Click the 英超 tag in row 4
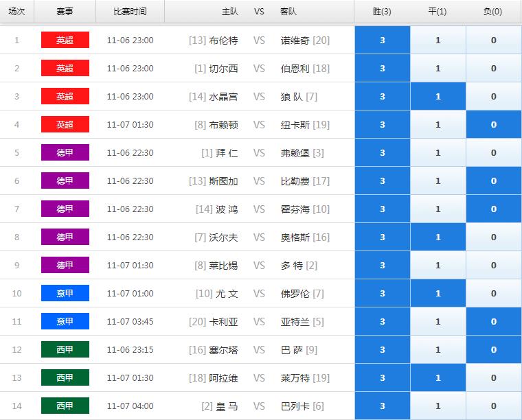The height and width of the screenshot is (420, 522). [x=65, y=124]
